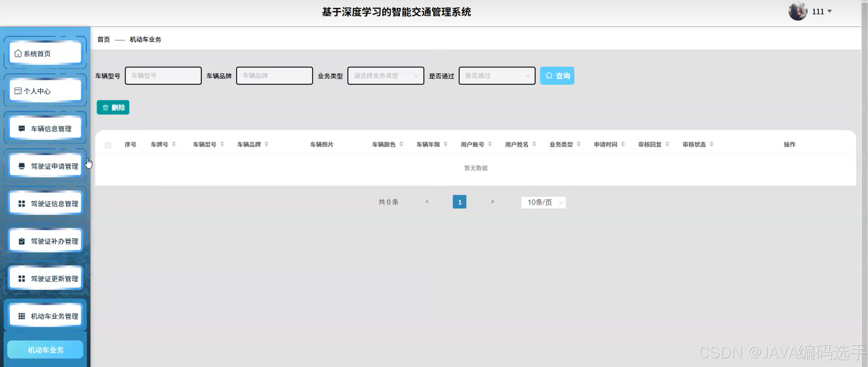The width and height of the screenshot is (868, 367).
Task: Open the 业务类型 dropdown
Action: point(386,76)
